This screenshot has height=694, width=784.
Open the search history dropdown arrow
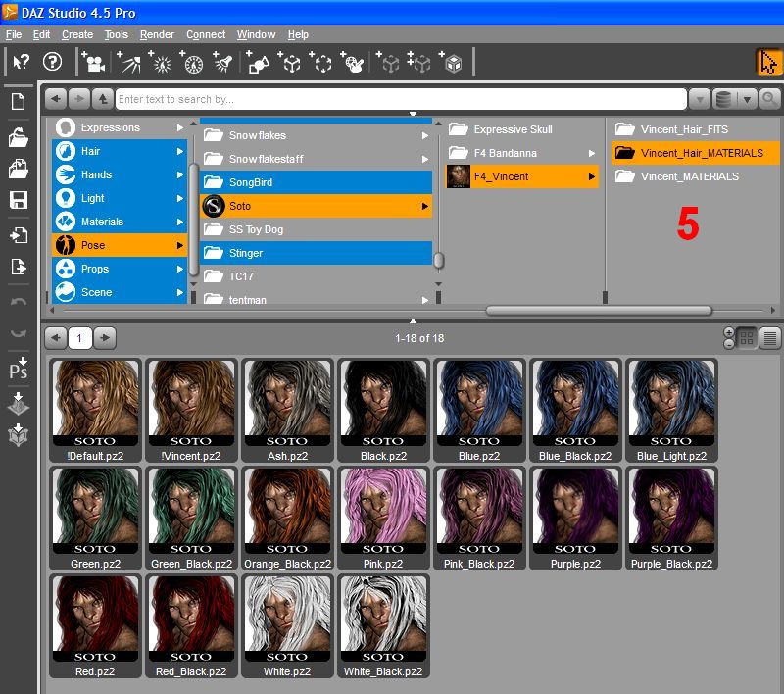click(700, 99)
